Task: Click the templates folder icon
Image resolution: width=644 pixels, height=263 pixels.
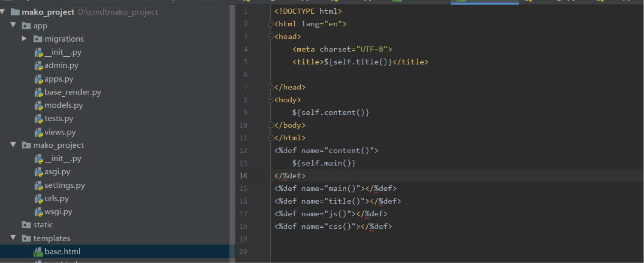Action: (27, 238)
